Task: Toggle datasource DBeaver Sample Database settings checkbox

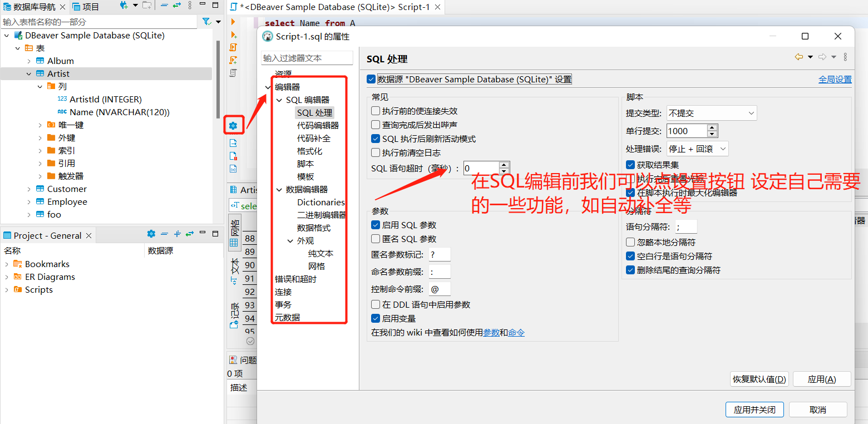Action: [x=371, y=79]
